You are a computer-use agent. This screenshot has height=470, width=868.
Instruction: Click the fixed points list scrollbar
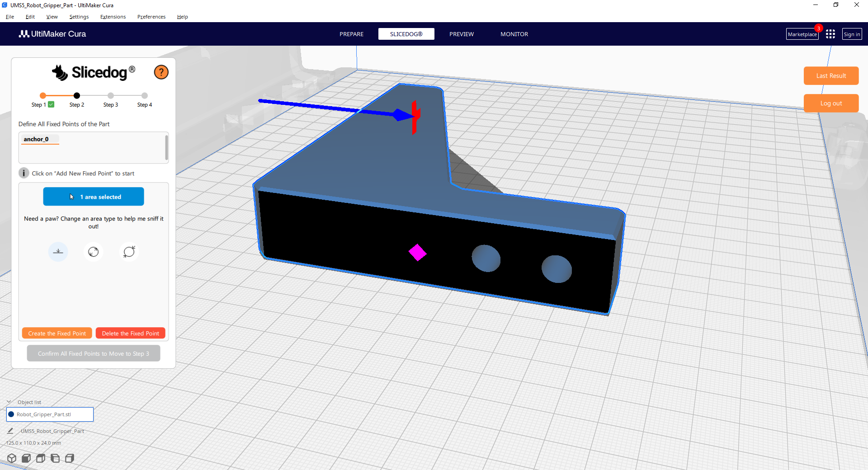pos(166,147)
